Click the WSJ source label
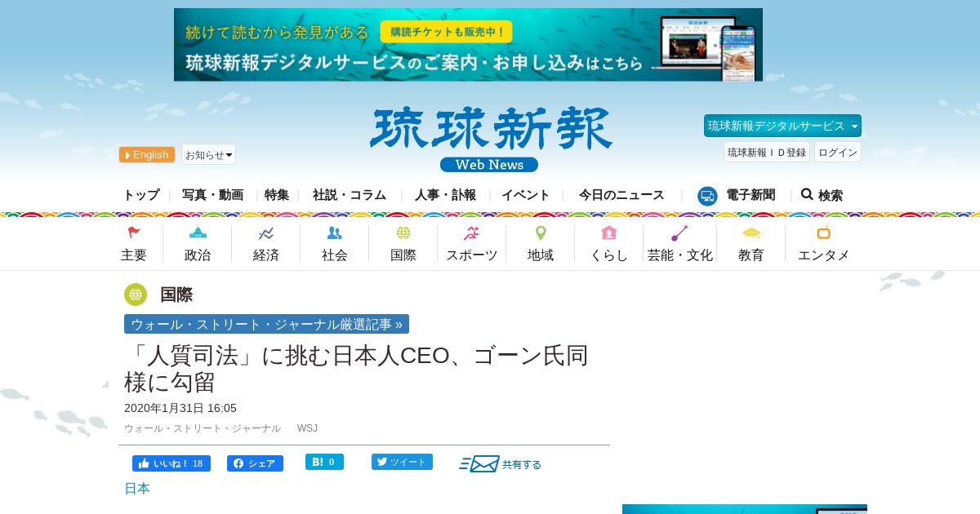Image resolution: width=980 pixels, height=514 pixels. tap(307, 428)
